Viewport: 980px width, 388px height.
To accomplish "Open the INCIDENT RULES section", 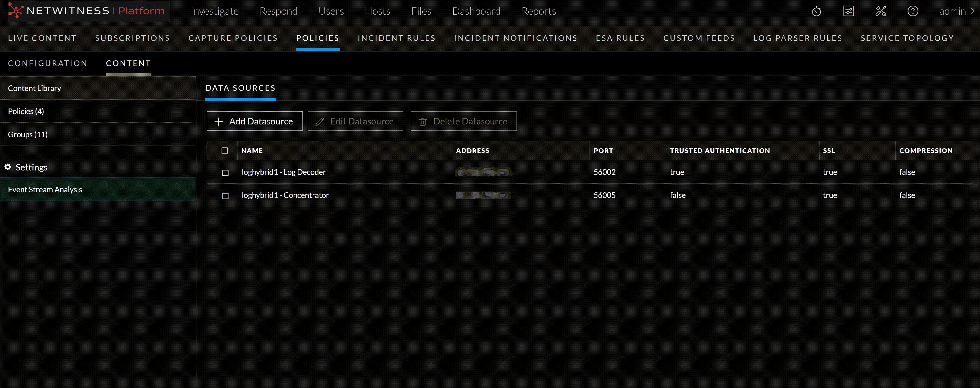I will [396, 38].
